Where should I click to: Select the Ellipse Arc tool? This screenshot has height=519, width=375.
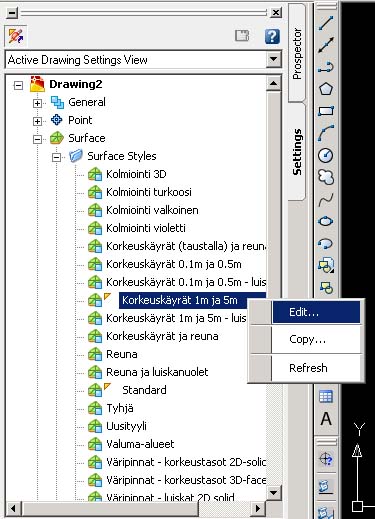326,244
